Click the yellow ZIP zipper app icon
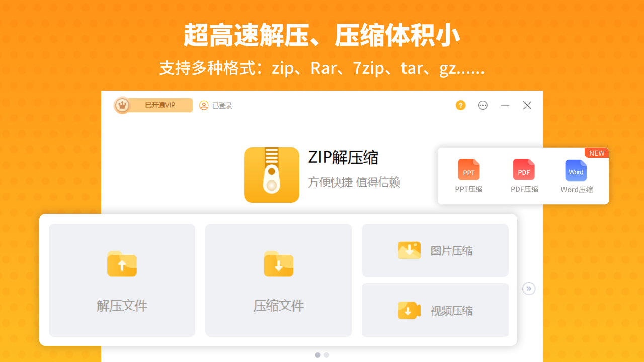 272,175
